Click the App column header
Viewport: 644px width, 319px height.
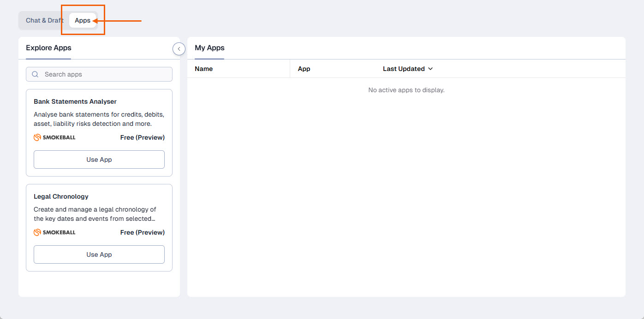(x=304, y=69)
